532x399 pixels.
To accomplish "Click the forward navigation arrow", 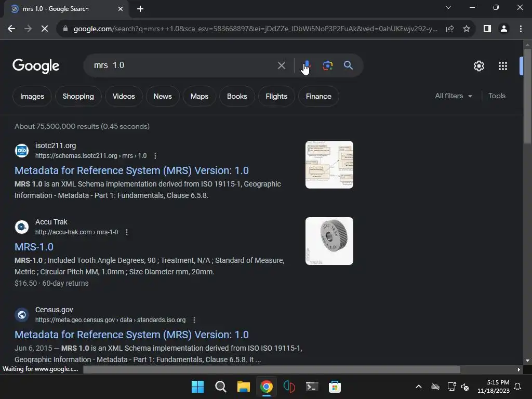I will [28, 29].
